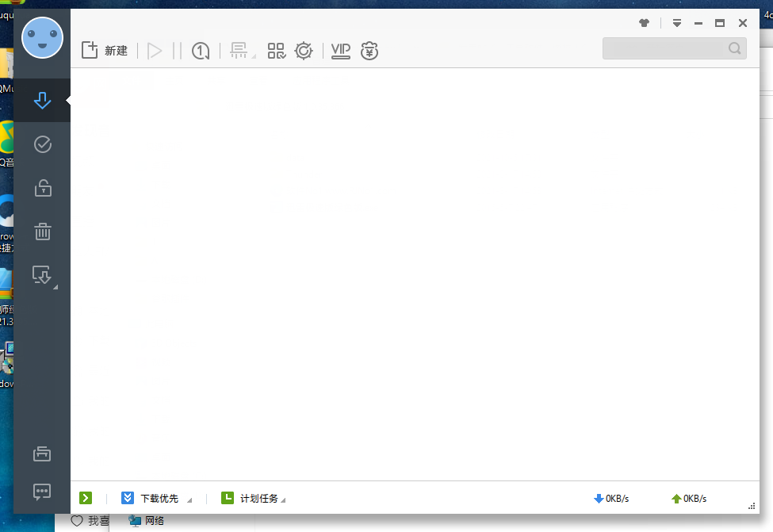
Task: Close the download manager window
Action: pos(743,23)
